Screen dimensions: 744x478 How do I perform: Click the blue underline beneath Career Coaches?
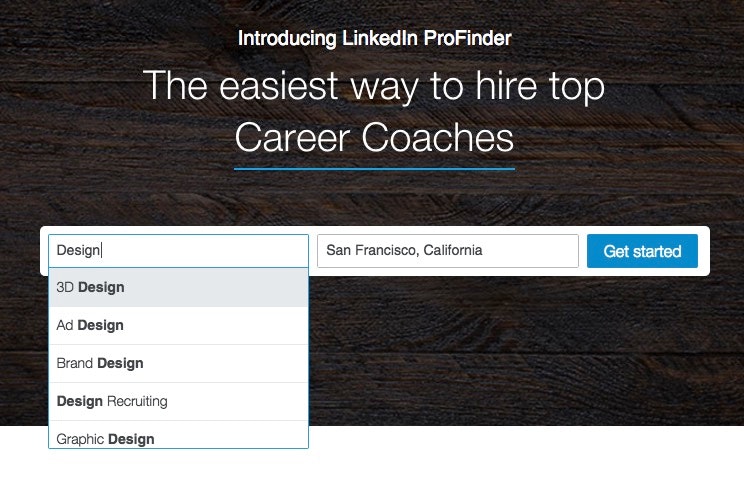[x=374, y=169]
